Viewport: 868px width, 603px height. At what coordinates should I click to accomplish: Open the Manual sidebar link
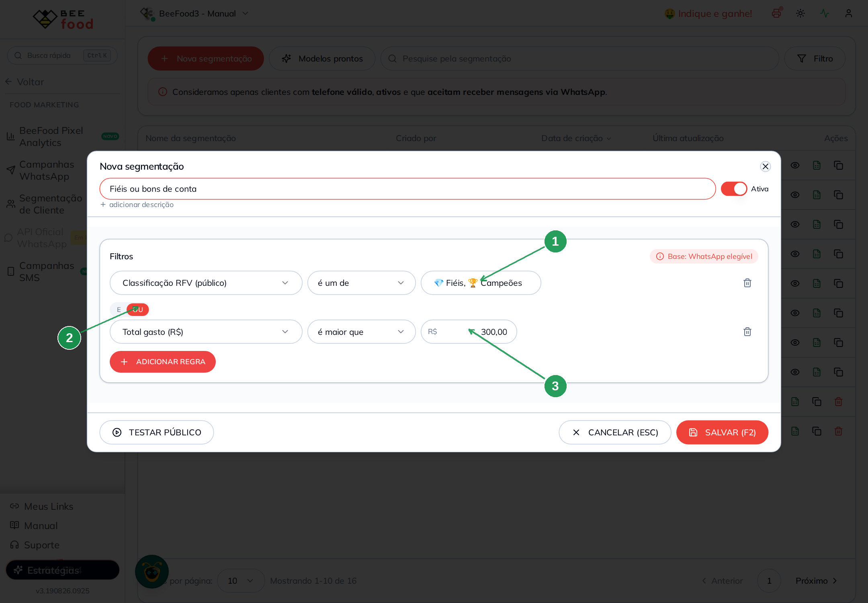click(34, 526)
